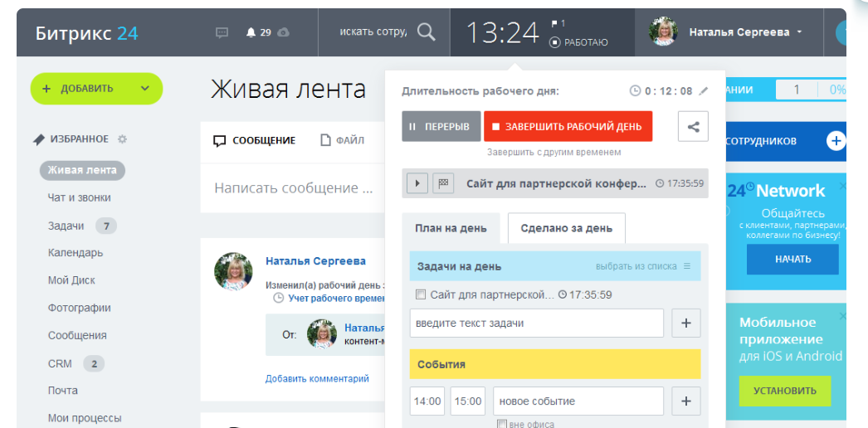The width and height of the screenshot is (868, 428).
Task: Open Мой Диск in sidebar
Action: 71,280
